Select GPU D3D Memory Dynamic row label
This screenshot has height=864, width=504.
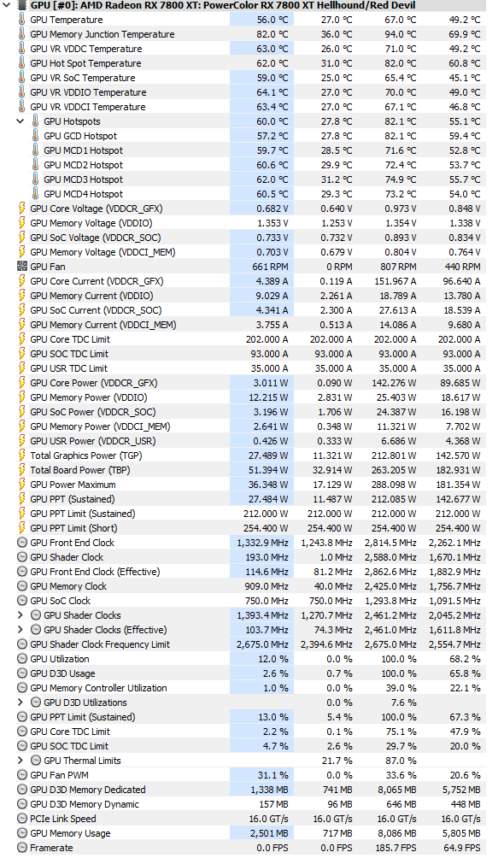point(85,804)
